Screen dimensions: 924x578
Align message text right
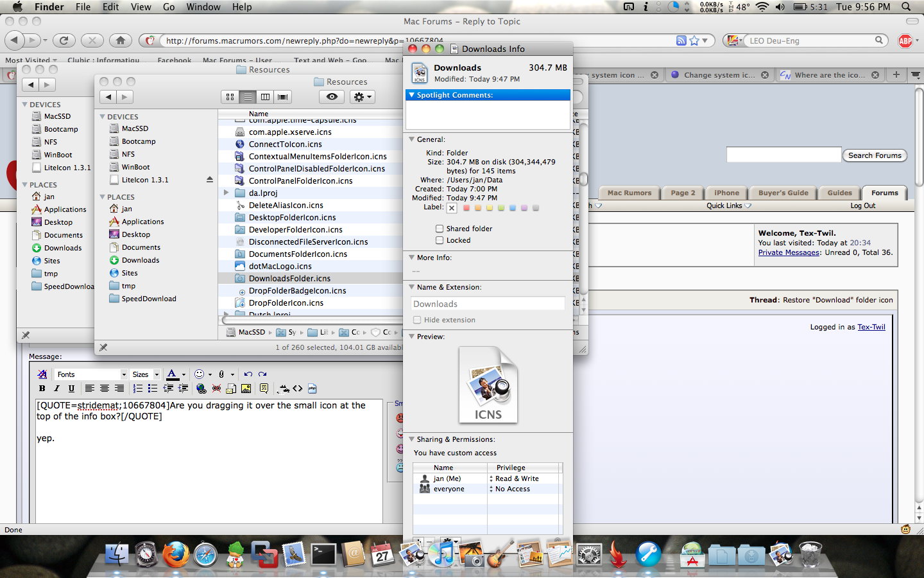119,389
